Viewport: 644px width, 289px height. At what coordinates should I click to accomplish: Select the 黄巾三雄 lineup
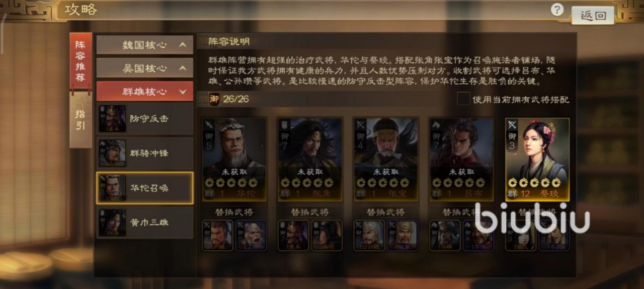pos(145,222)
